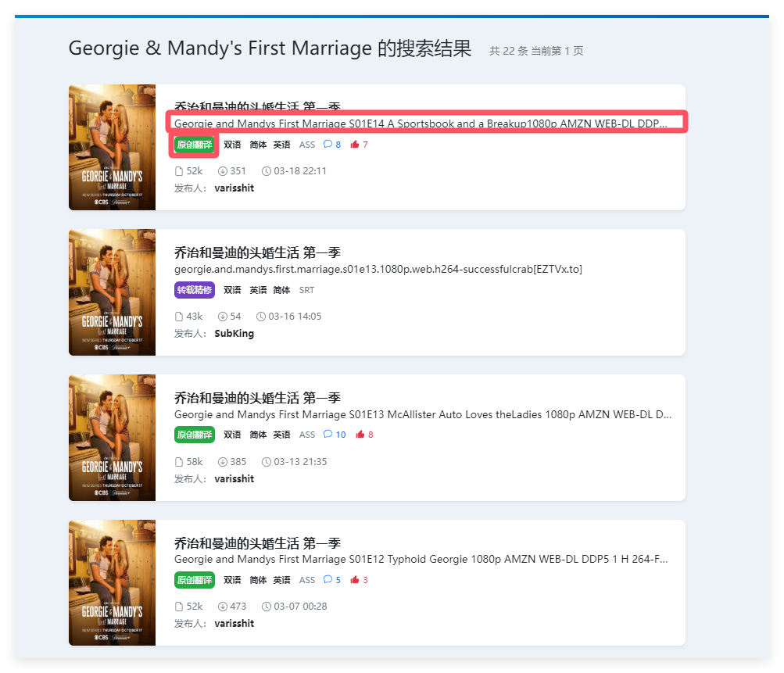This screenshot has width=784, height=673.
Task: Click the search results page heading
Action: 270,48
